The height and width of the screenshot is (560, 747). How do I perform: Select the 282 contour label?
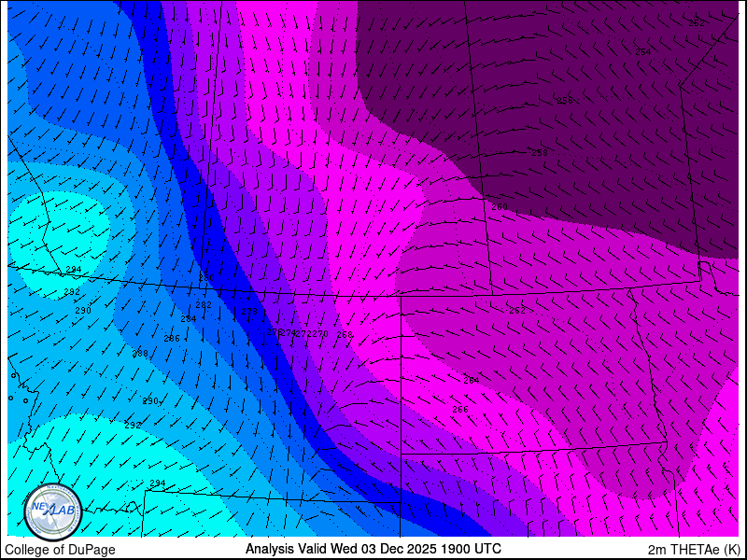(204, 305)
